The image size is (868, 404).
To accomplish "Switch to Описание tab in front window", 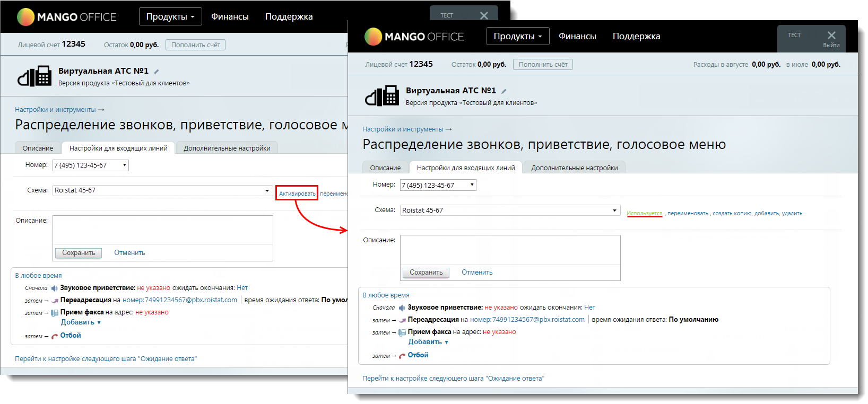I will (385, 168).
